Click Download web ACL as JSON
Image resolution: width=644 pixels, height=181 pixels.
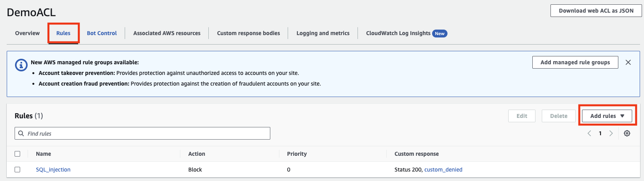pyautogui.click(x=596, y=11)
